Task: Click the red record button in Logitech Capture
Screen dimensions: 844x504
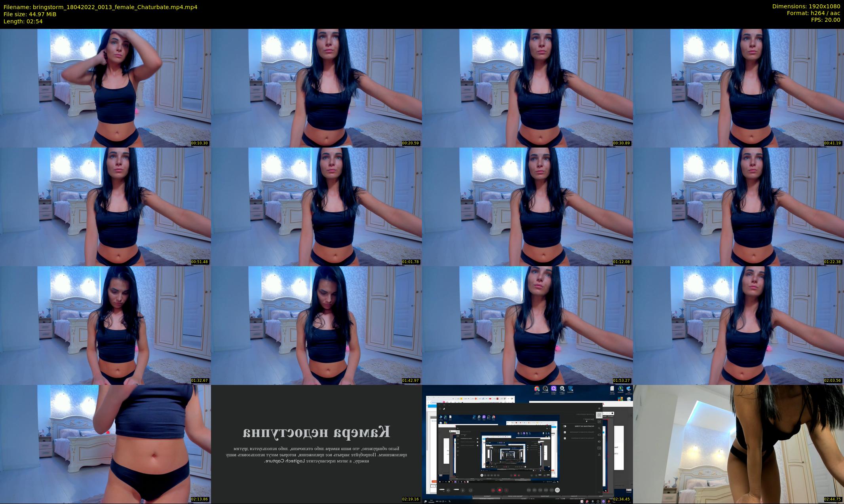Action: (x=500, y=490)
